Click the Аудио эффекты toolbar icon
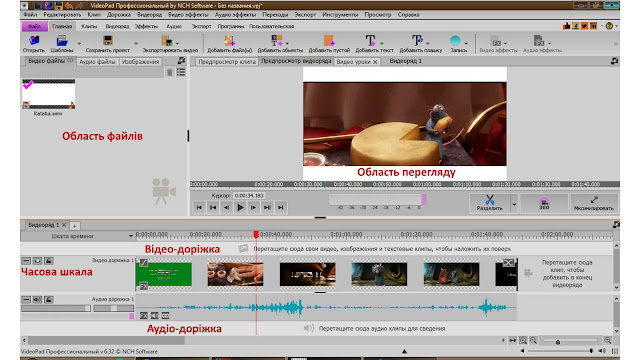This screenshot has height=360, width=640. pyautogui.click(x=539, y=41)
